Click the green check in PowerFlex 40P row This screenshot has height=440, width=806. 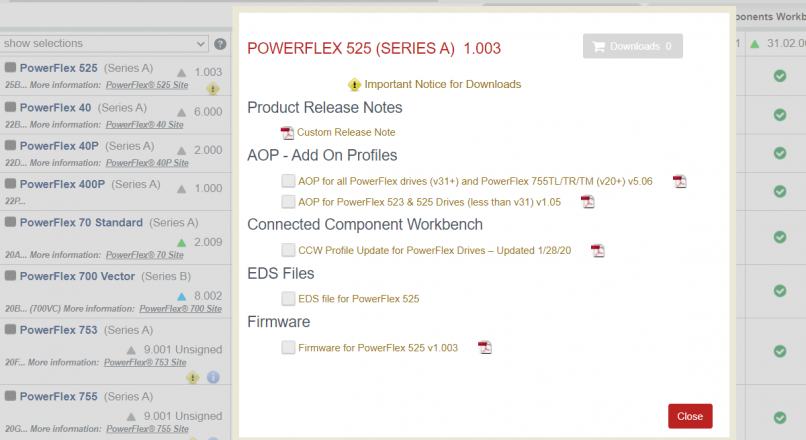(780, 153)
